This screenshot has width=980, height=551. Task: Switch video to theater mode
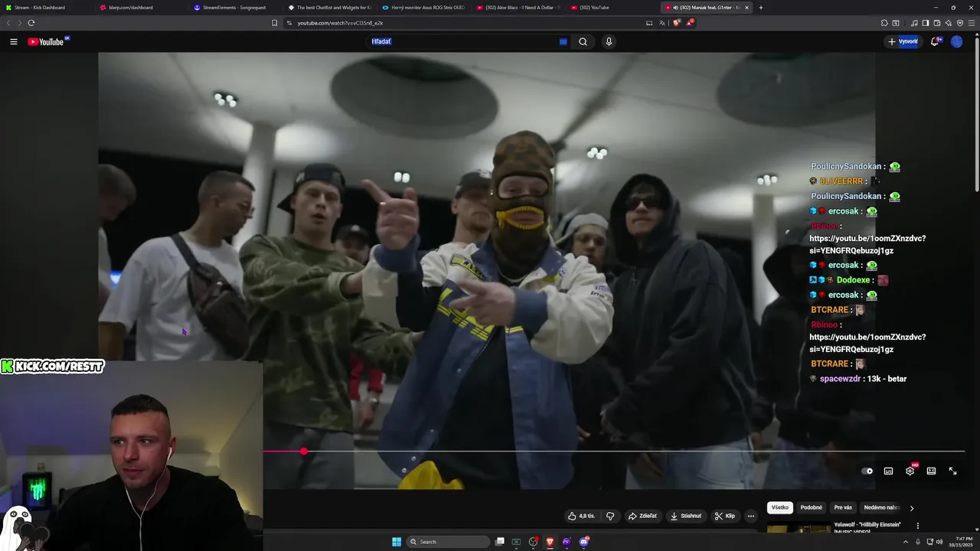coord(931,471)
